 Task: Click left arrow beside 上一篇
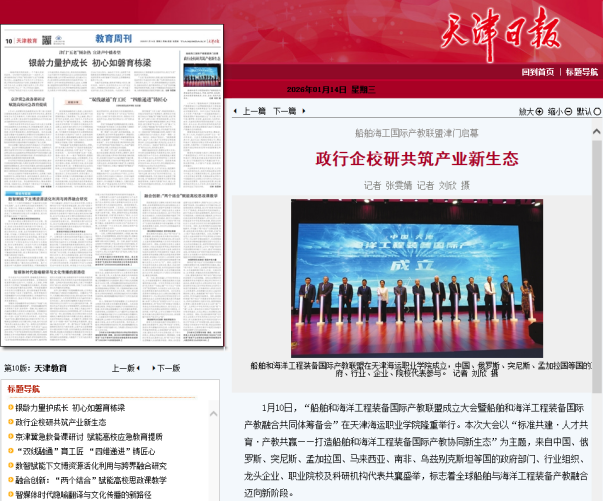point(235,112)
